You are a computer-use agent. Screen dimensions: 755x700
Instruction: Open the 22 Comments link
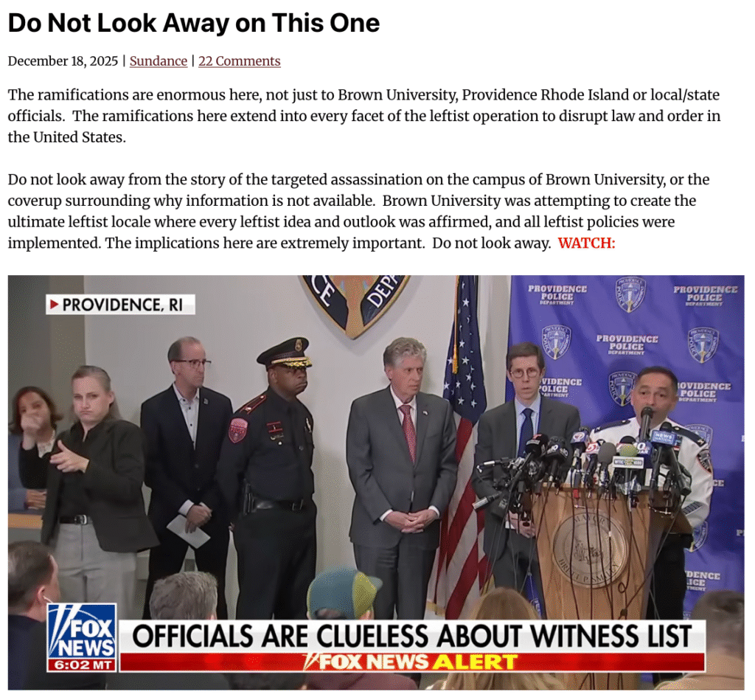pos(240,61)
